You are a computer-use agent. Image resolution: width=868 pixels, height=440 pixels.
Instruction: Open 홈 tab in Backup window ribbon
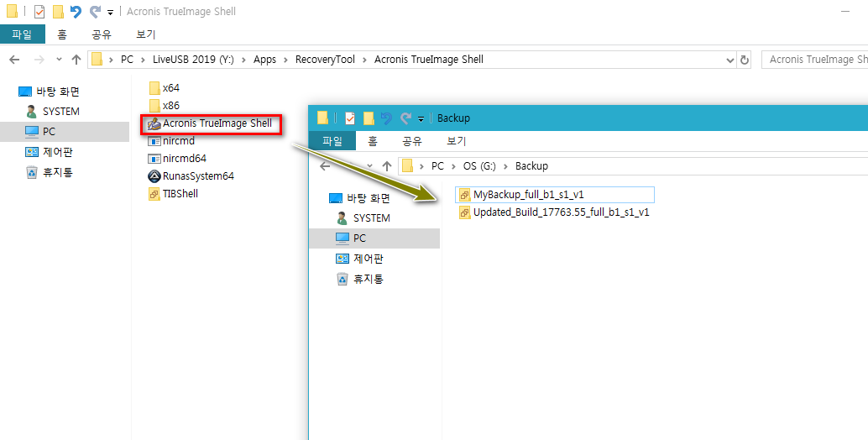373,140
